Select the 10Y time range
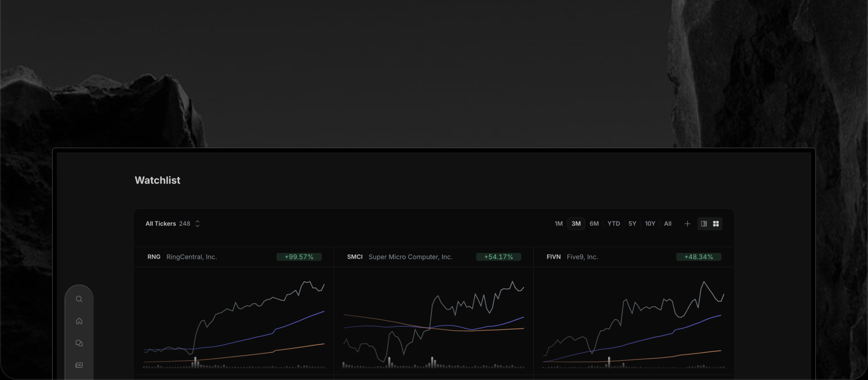 tap(650, 224)
